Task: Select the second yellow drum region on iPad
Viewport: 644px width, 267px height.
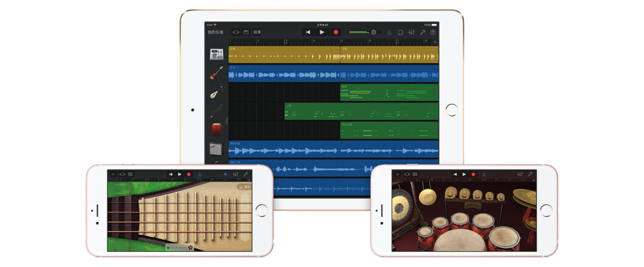Action: click(390, 54)
